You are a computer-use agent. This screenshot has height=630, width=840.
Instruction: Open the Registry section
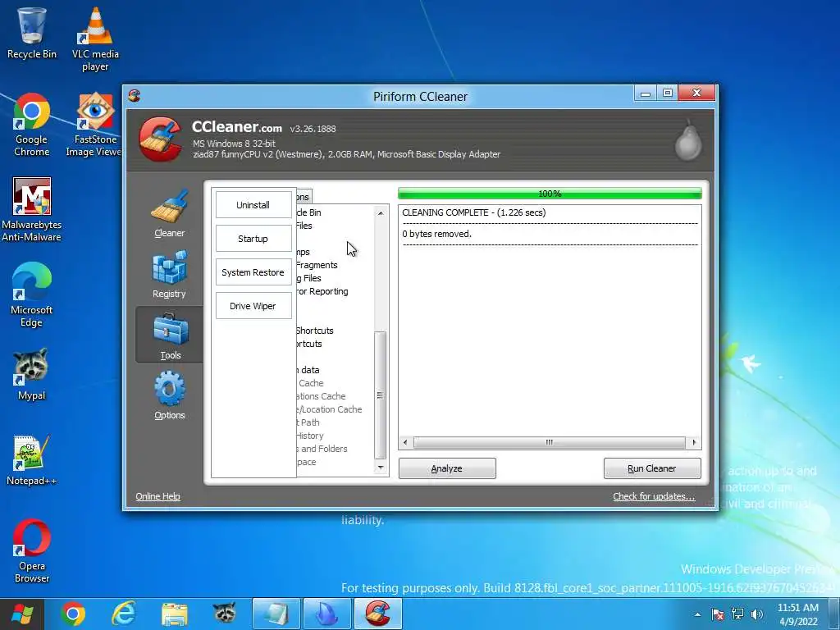coord(169,274)
